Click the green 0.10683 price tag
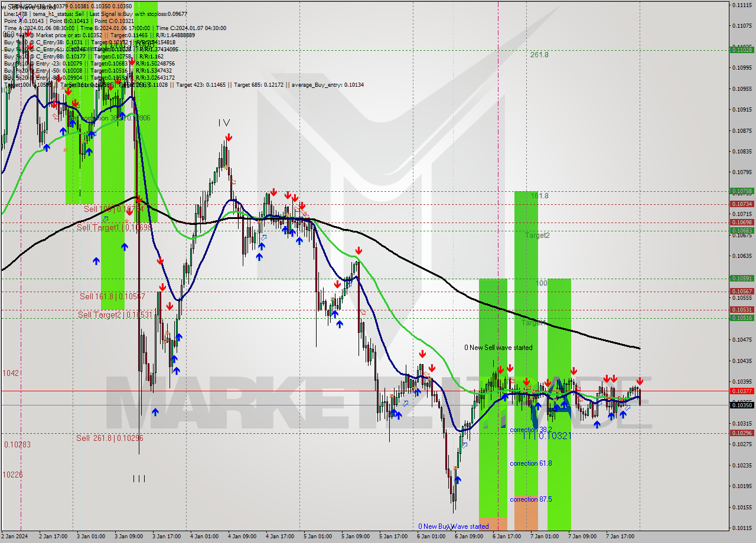The width and height of the screenshot is (756, 543). pos(742,230)
